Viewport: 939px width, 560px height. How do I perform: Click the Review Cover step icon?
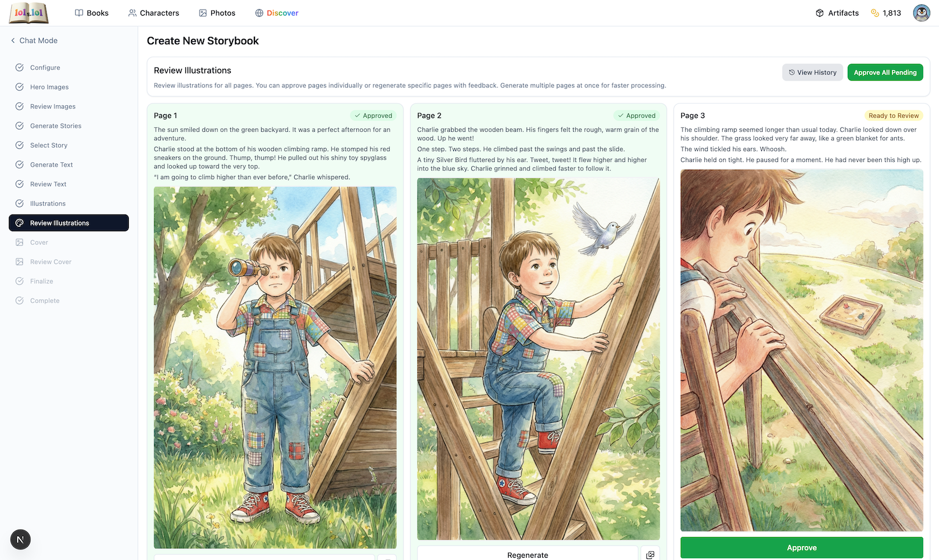[20, 262]
